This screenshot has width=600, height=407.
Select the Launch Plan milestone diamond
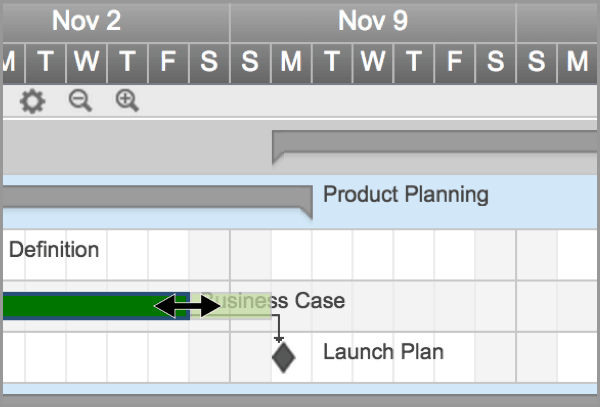click(x=284, y=356)
